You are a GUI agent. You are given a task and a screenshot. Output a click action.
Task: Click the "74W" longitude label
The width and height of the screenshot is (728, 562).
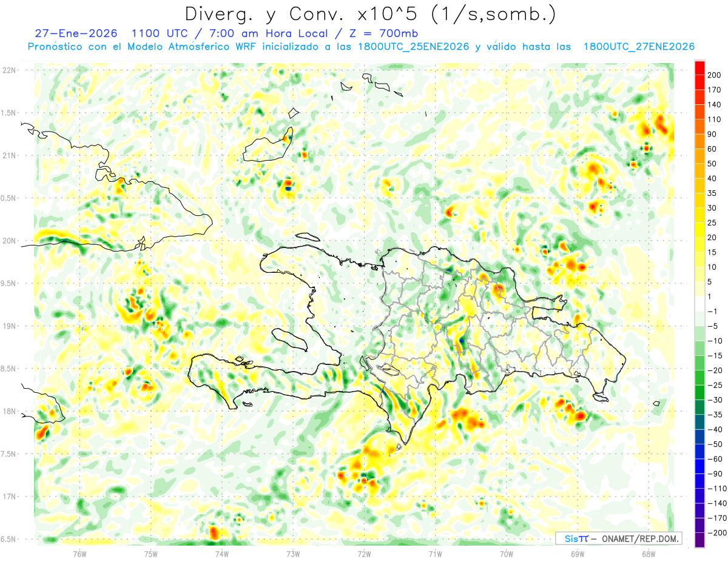tap(222, 553)
